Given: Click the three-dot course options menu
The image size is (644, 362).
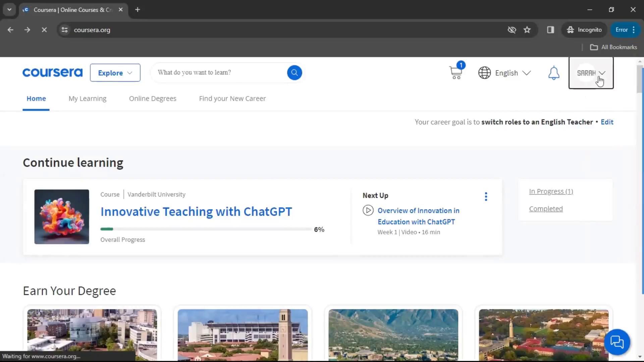Looking at the screenshot, I should (x=486, y=196).
